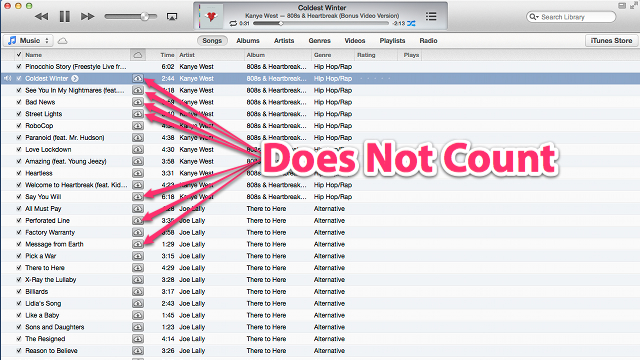Sort by the Plays column header
This screenshot has height=360, width=640.
click(409, 55)
